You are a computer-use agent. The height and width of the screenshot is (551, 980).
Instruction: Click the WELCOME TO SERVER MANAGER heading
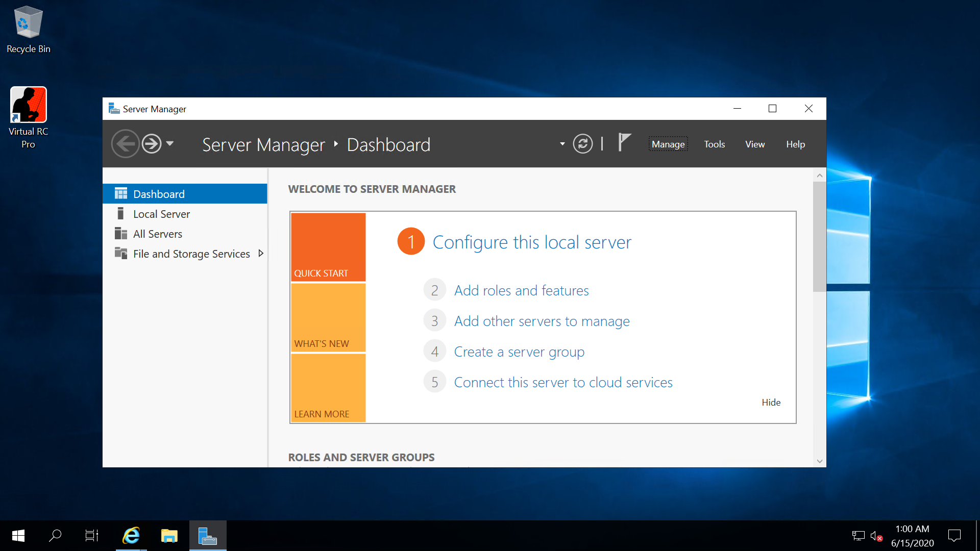click(x=372, y=189)
